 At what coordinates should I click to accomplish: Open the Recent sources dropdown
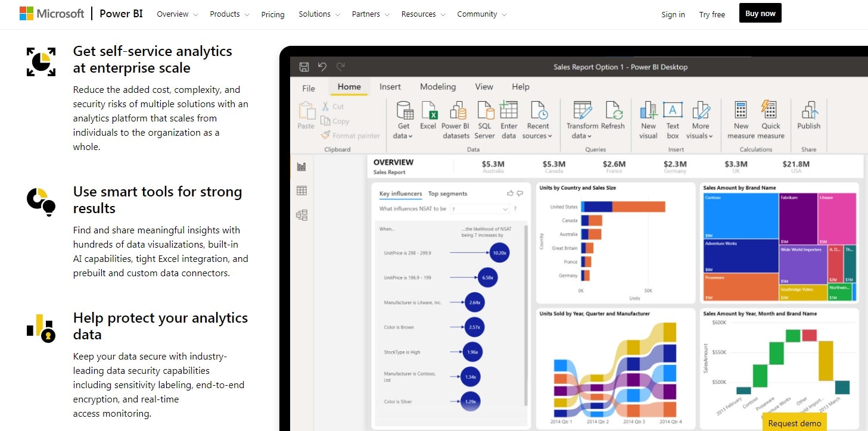coord(538,121)
